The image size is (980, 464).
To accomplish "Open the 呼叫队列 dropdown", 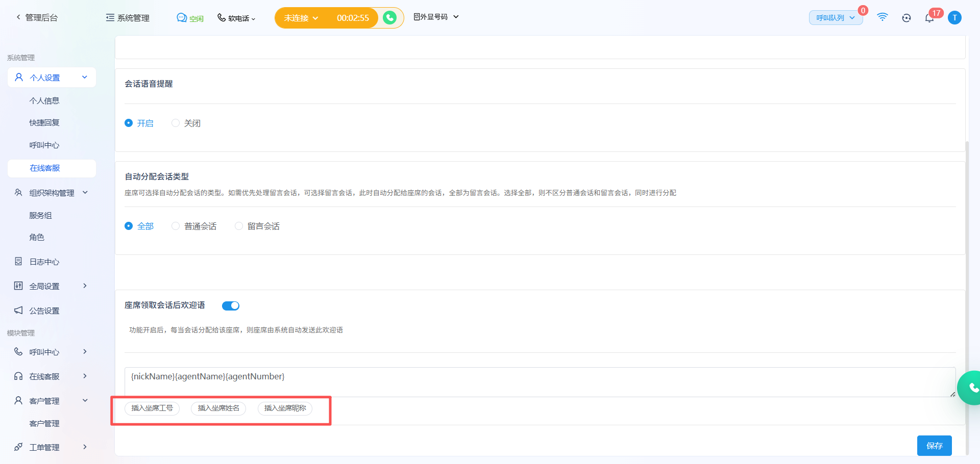I will point(836,18).
